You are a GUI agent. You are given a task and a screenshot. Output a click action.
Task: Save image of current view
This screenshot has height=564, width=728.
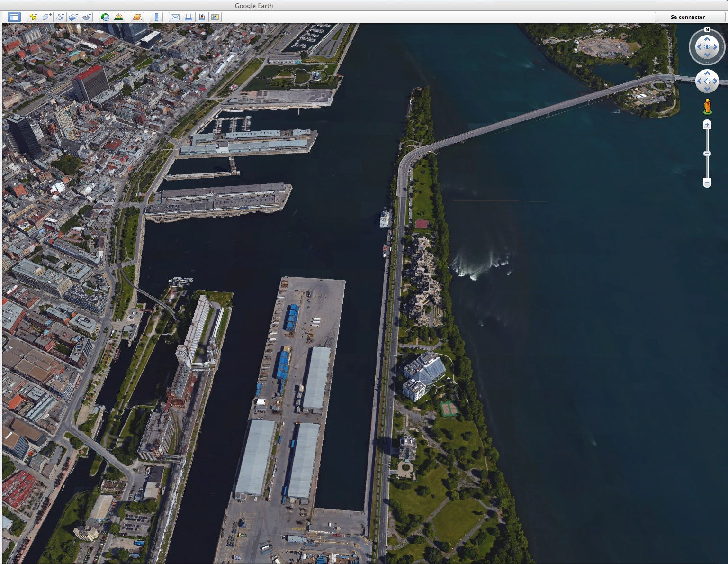pyautogui.click(x=202, y=17)
